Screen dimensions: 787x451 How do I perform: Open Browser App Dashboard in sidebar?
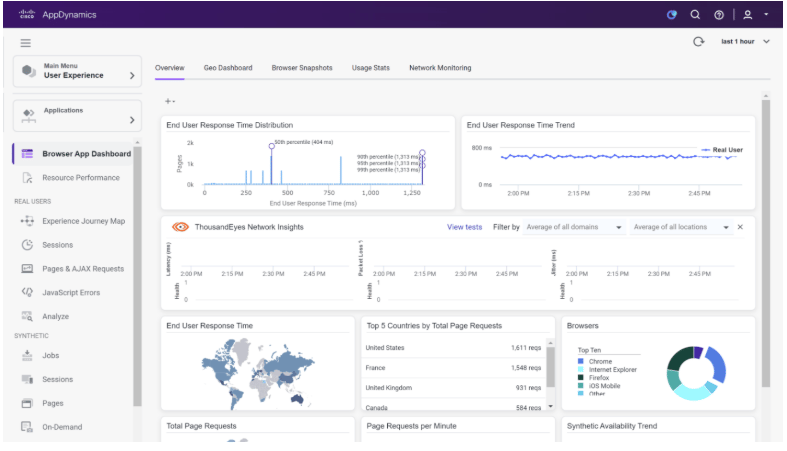point(73,154)
